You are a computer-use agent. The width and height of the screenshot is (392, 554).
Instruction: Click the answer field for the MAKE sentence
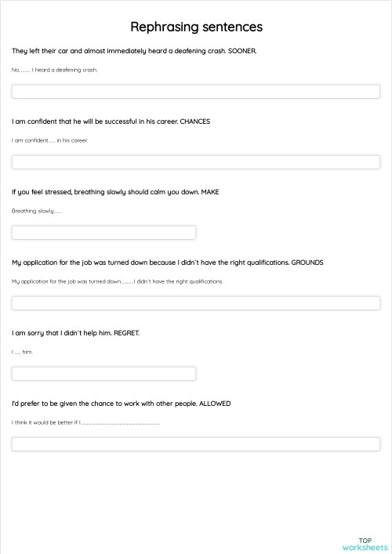103,233
